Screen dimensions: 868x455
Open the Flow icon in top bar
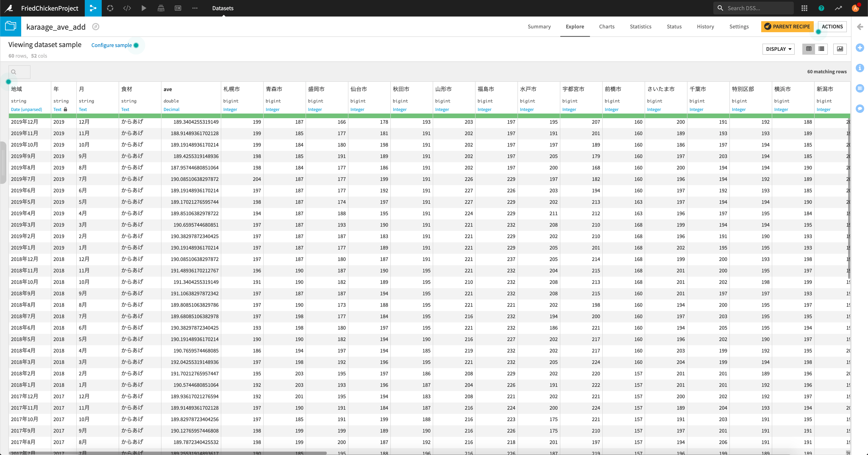pos(93,8)
